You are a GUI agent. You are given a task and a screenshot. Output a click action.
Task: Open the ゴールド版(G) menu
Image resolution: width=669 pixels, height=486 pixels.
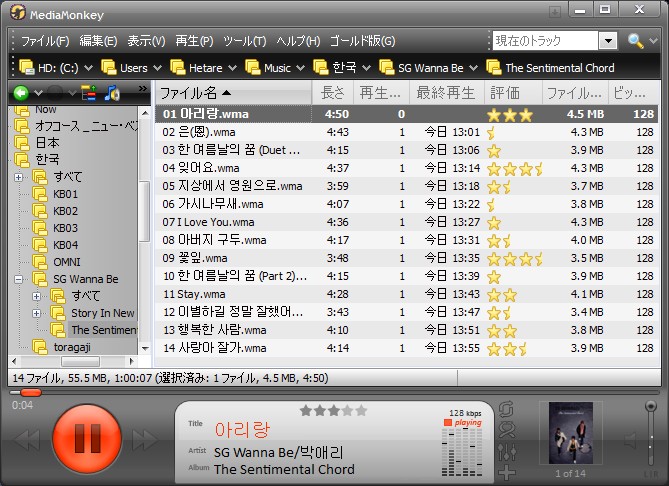point(363,41)
